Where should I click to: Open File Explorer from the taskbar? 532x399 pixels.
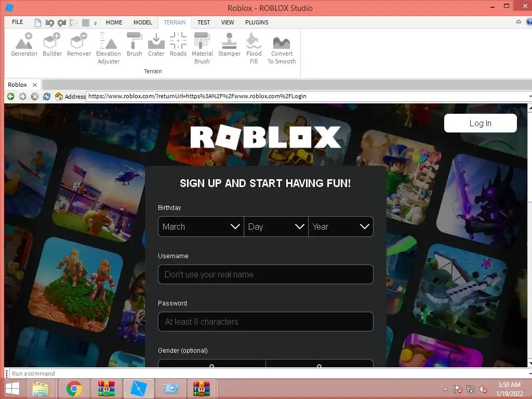pyautogui.click(x=41, y=389)
